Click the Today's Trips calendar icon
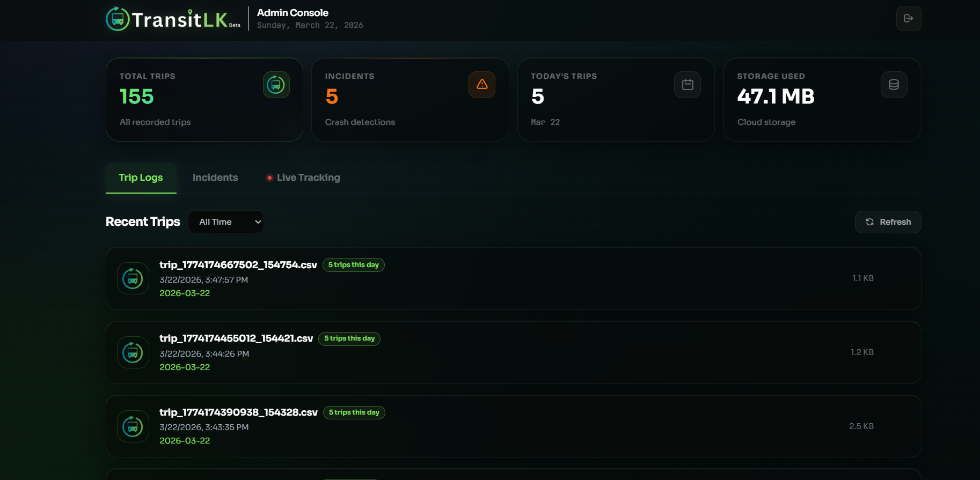The width and height of the screenshot is (980, 480). 687,85
